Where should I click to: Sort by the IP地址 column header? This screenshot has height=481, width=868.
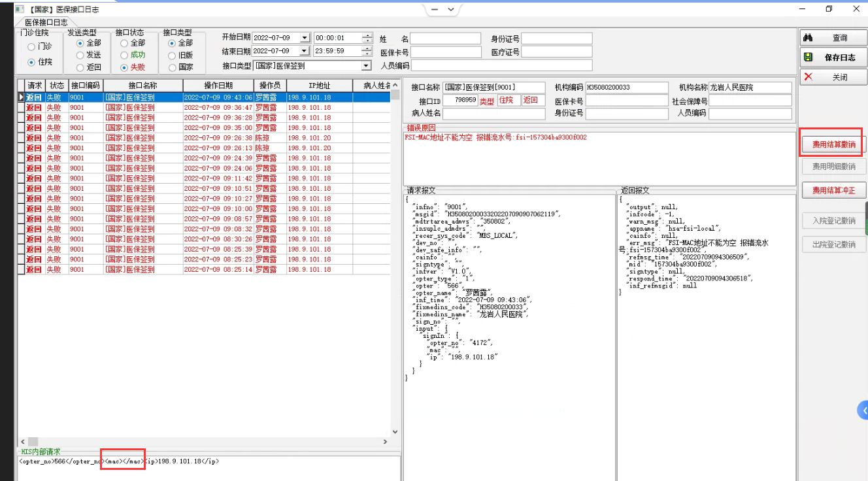click(319, 86)
